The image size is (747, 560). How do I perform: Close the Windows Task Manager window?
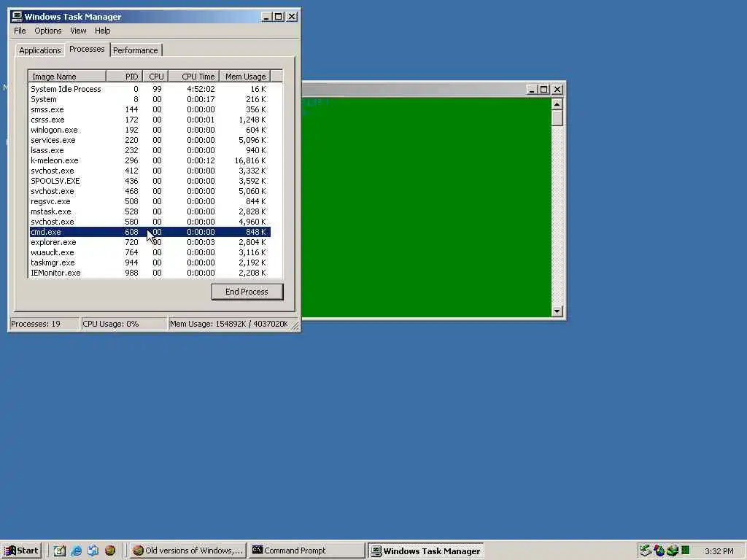tap(292, 17)
